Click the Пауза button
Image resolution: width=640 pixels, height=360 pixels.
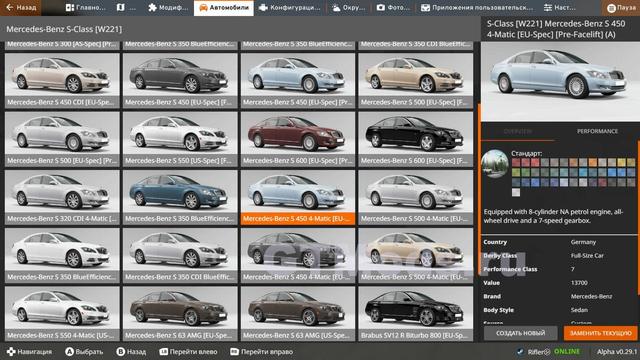(x=620, y=7)
